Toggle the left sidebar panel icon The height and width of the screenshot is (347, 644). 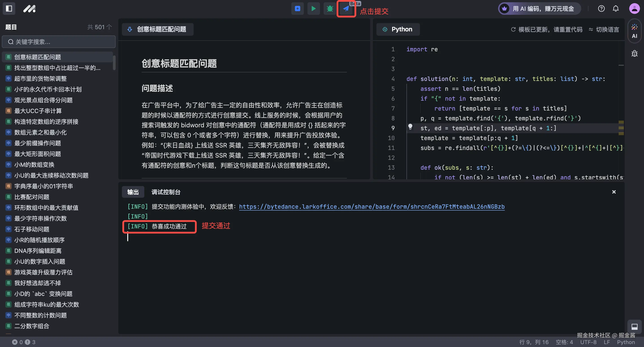(9, 9)
